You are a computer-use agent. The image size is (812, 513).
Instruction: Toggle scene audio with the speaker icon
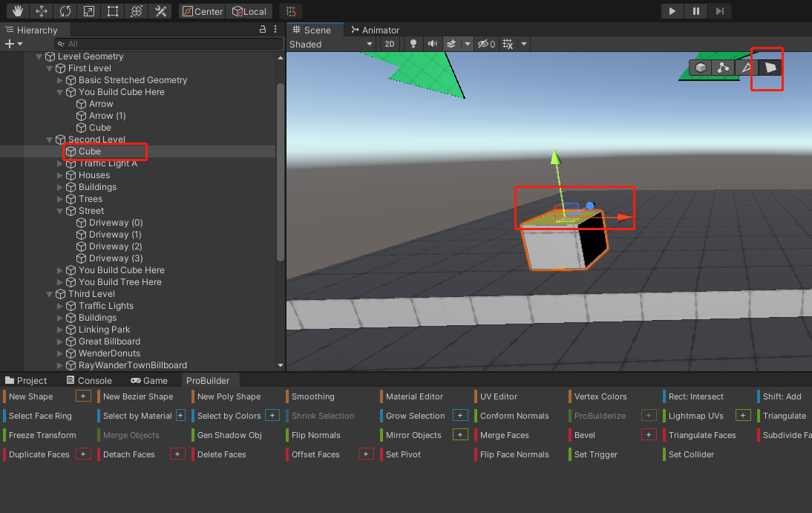click(x=433, y=44)
